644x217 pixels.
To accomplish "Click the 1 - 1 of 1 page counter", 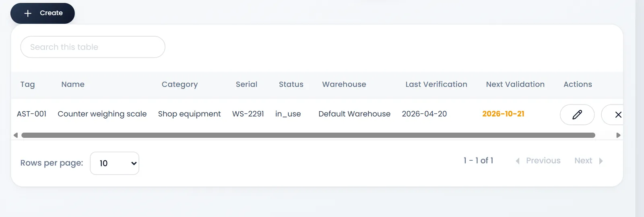I will tap(478, 161).
